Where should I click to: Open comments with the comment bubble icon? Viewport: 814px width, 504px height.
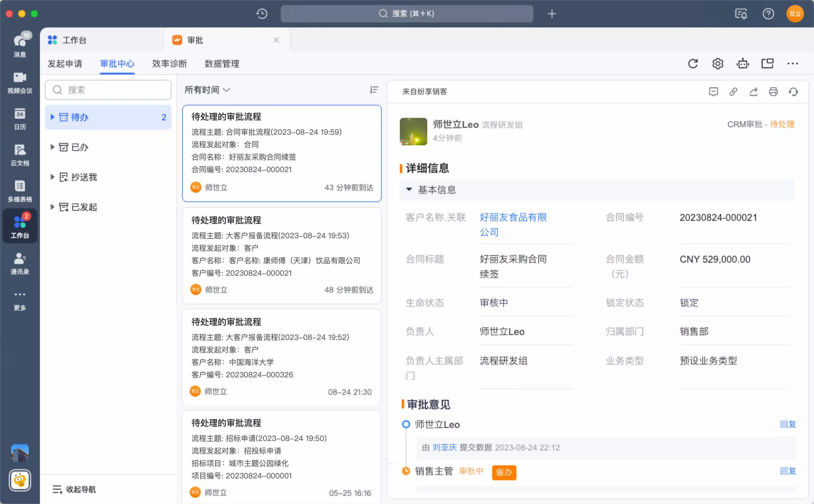tap(714, 91)
